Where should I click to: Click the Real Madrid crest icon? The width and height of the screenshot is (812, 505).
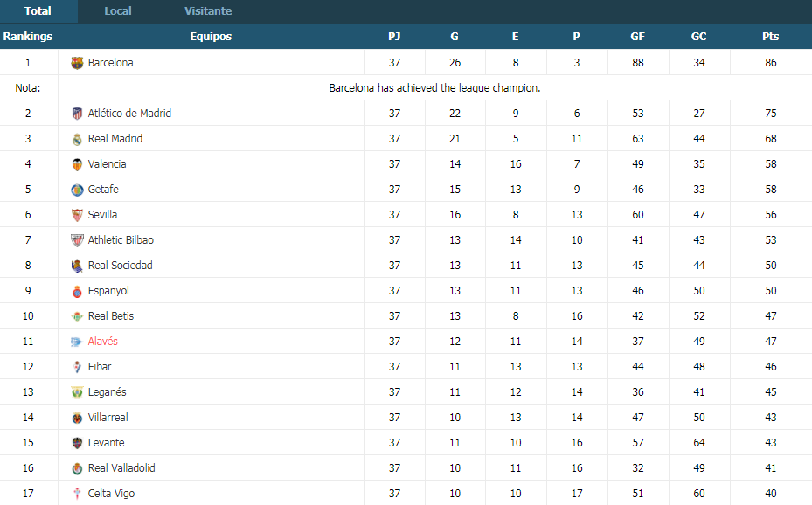(77, 139)
